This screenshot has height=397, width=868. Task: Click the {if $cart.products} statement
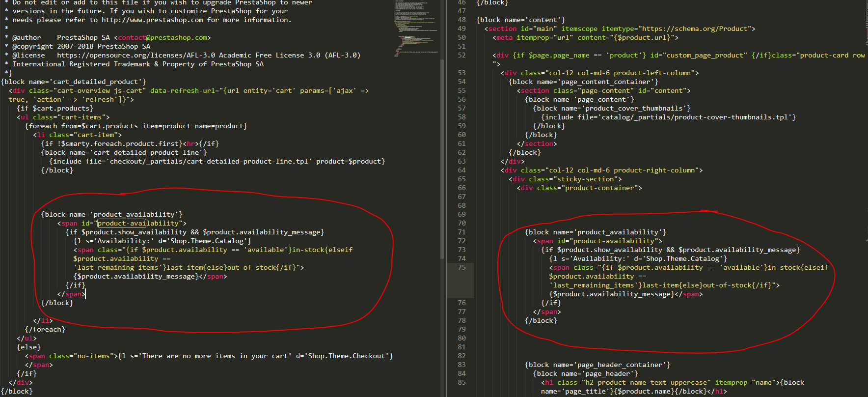55,109
